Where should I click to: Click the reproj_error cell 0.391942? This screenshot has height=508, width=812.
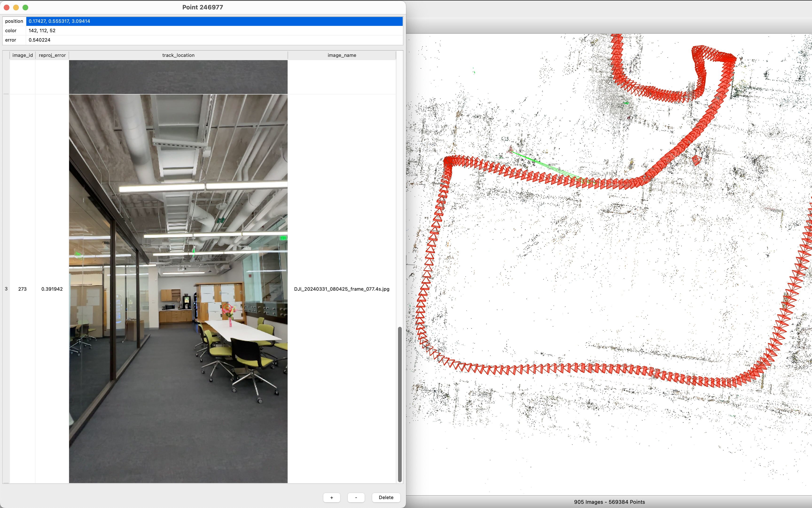click(52, 289)
